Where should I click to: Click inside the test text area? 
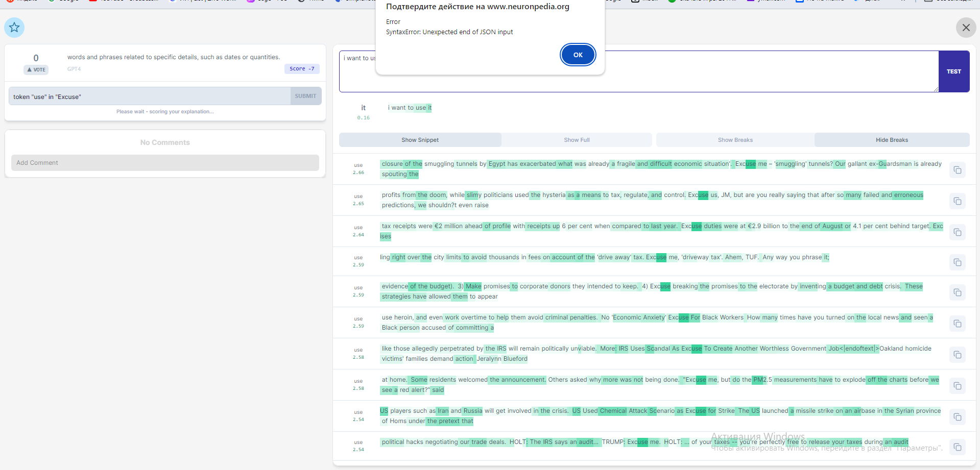click(x=639, y=71)
